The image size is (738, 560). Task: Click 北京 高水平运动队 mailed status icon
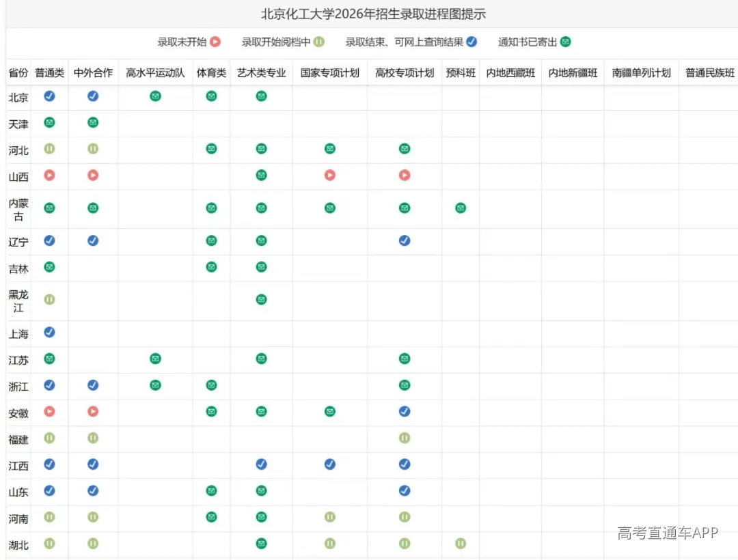[155, 96]
